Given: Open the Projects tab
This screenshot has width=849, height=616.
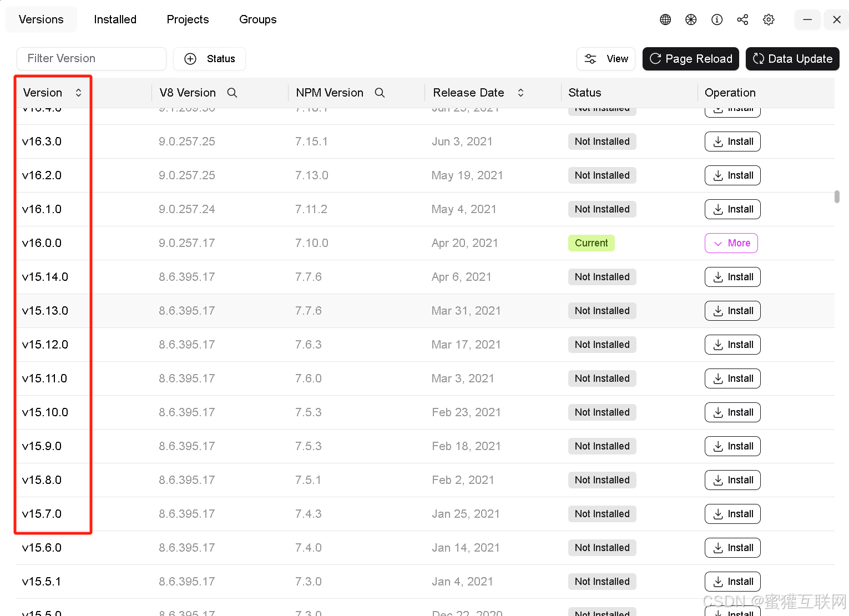Looking at the screenshot, I should point(188,19).
